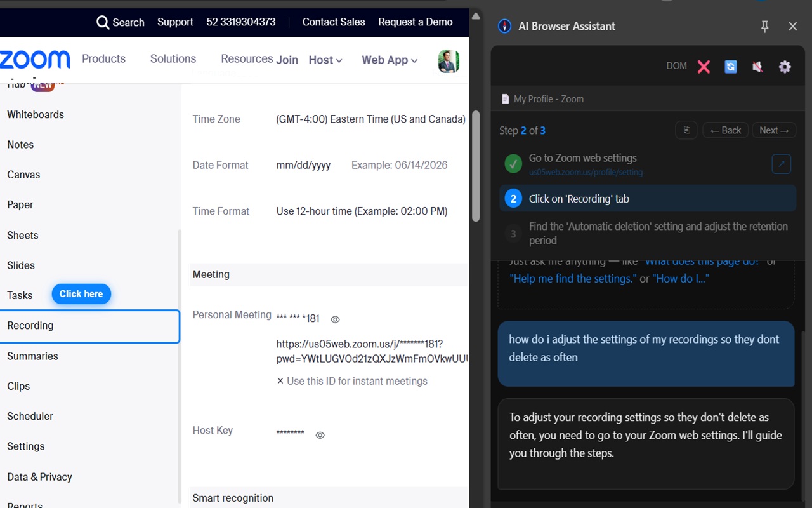This screenshot has width=812, height=508.
Task: Open Canvas in the sidebar
Action: click(x=23, y=175)
